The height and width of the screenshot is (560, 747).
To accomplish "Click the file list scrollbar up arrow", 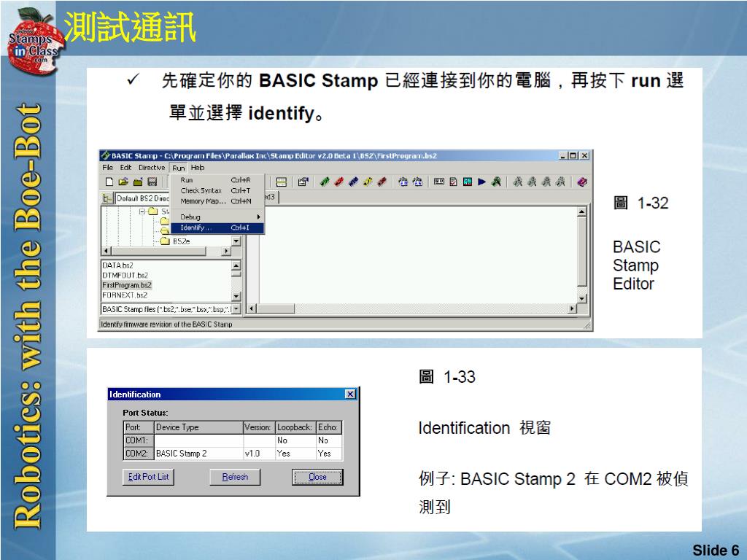I will pyautogui.click(x=236, y=265).
